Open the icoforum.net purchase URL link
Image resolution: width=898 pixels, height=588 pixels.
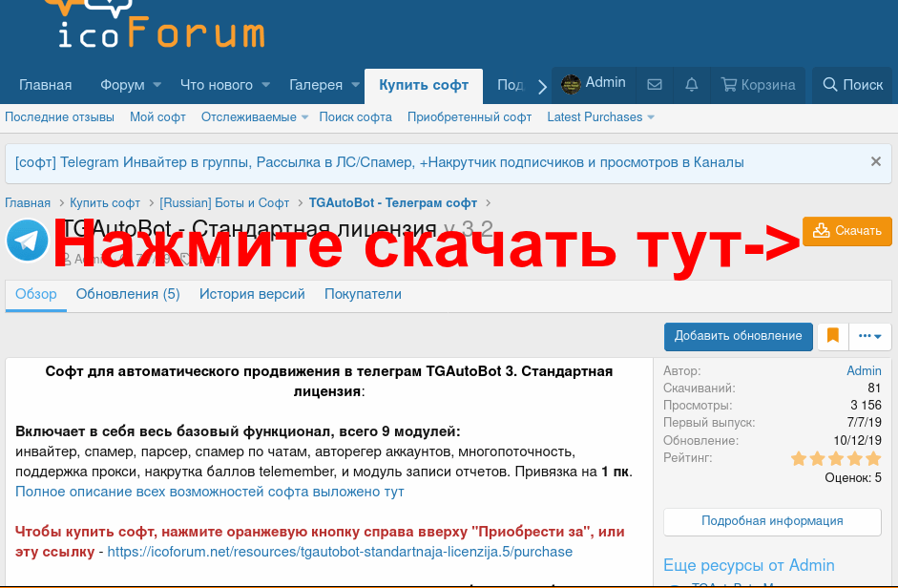340,552
